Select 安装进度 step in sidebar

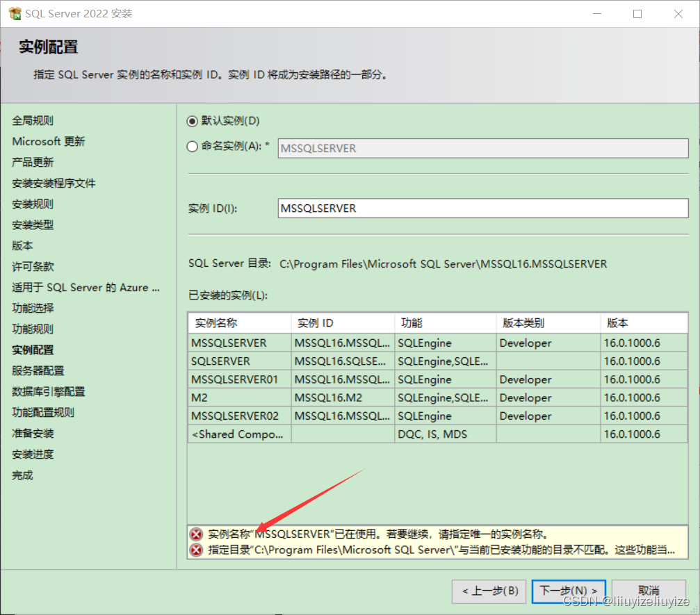[x=33, y=454]
